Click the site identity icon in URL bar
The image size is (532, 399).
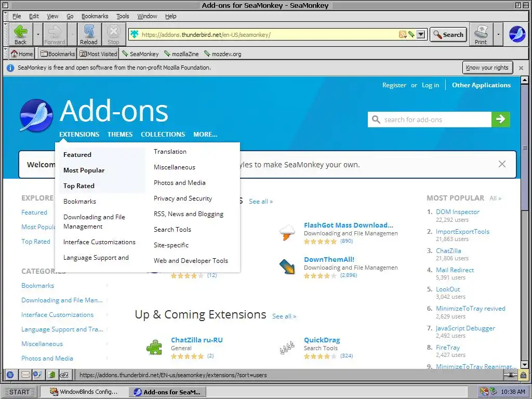(135, 34)
